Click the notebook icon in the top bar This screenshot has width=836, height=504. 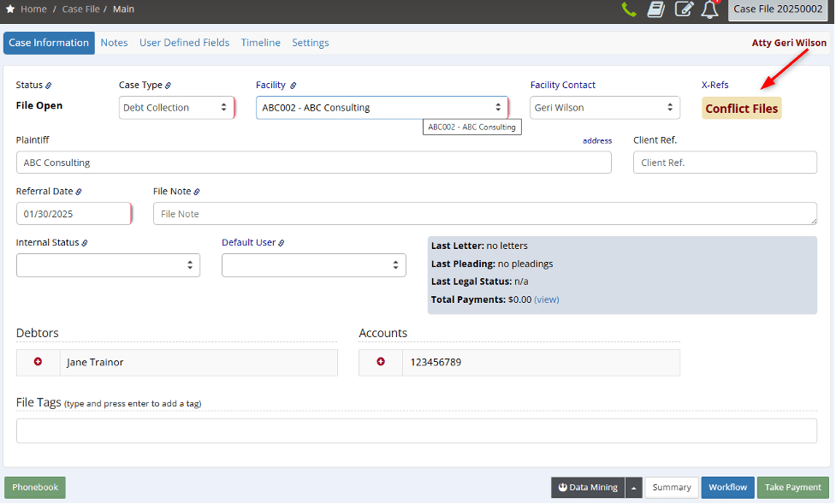coord(655,9)
